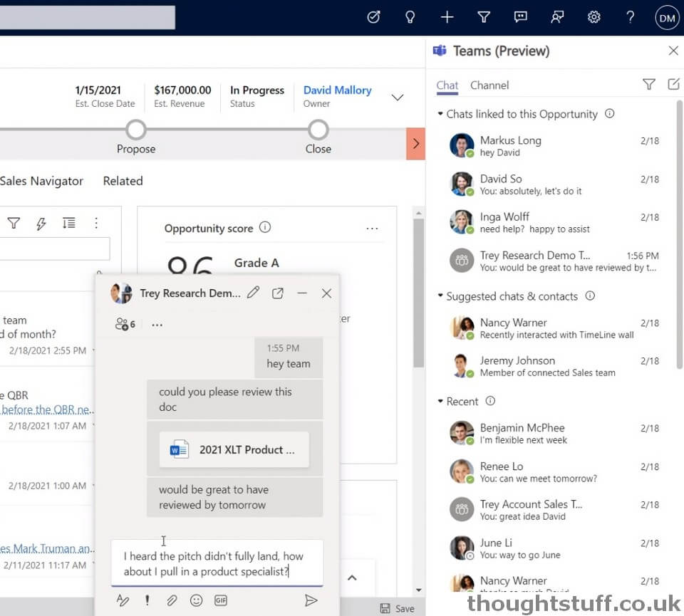Image resolution: width=684 pixels, height=616 pixels.
Task: Open June Li chat
Action: 554,548
